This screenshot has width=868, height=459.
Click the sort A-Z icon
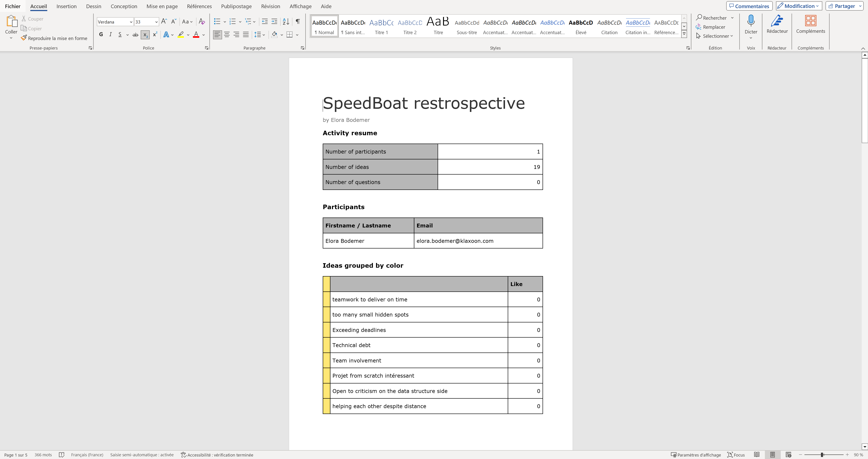[286, 21]
